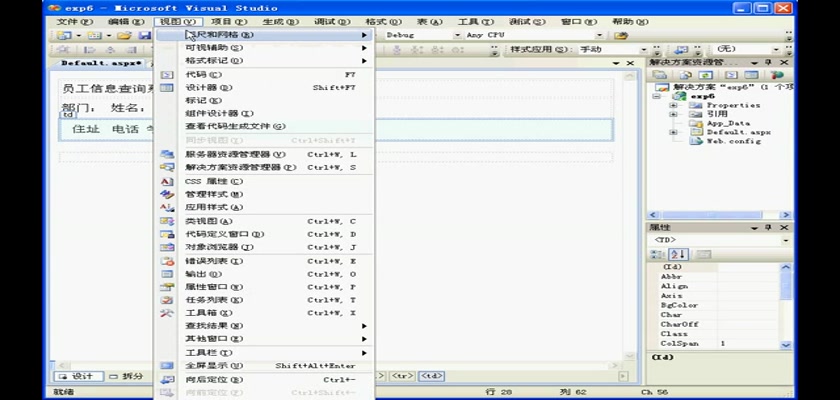Click the 类视图 (Class View) icon
Image resolution: width=840 pixels, height=400 pixels.
tap(167, 221)
